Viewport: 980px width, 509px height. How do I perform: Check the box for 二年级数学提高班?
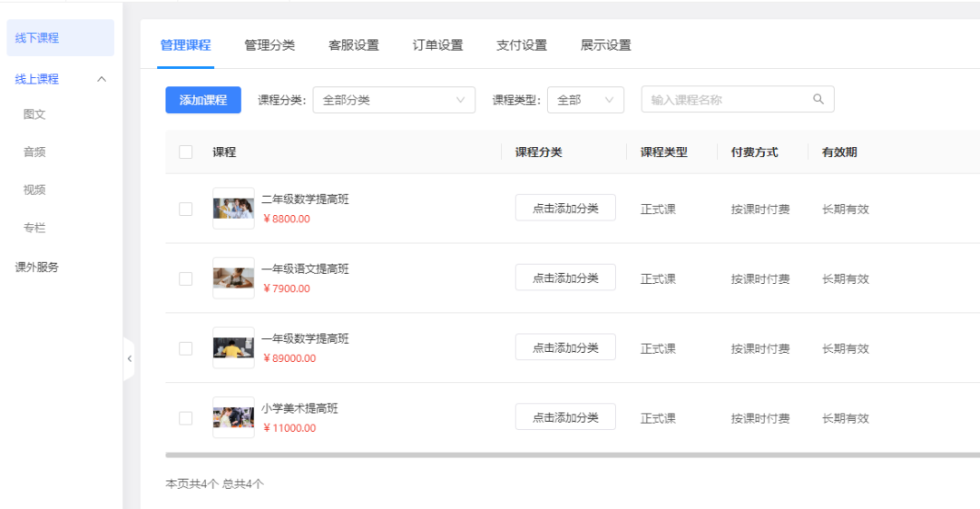[186, 209]
